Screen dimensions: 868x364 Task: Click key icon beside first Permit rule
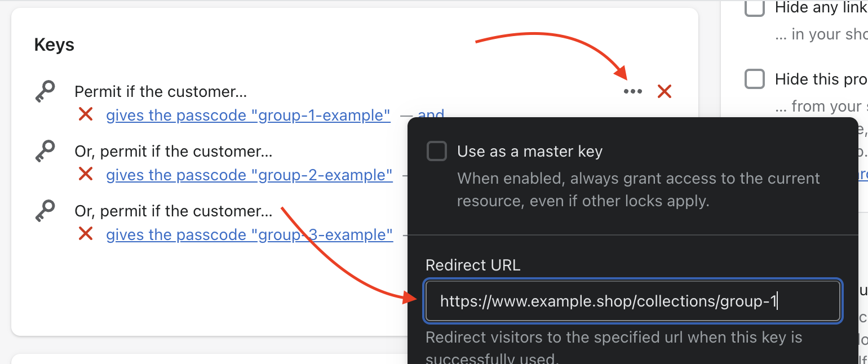tap(45, 92)
